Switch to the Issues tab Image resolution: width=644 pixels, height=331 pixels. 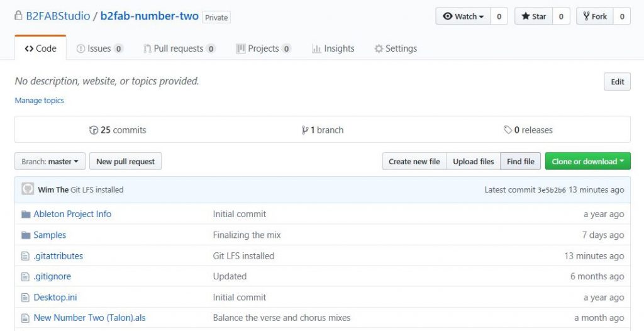(x=100, y=48)
